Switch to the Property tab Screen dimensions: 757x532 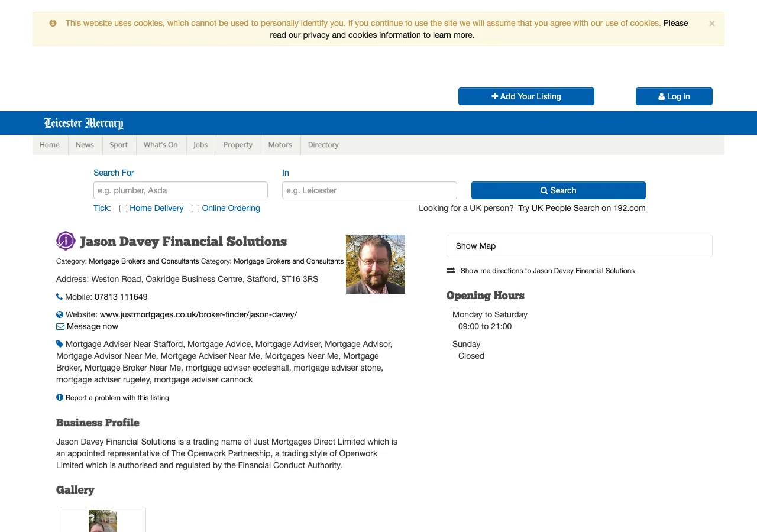tap(238, 144)
